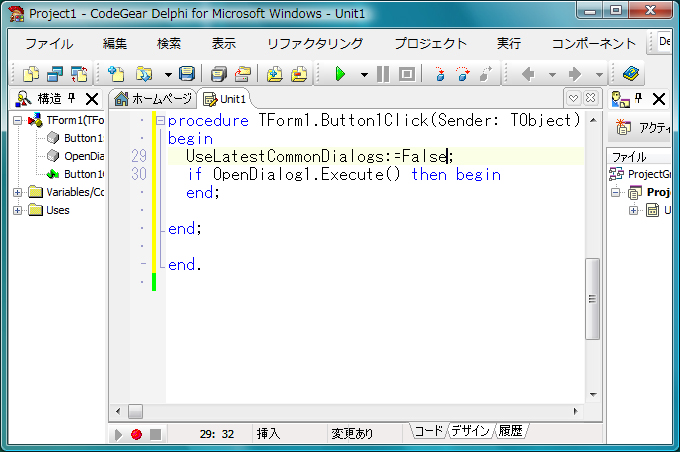Open the プロジェクト menu
This screenshot has height=452, width=680.
pyautogui.click(x=430, y=43)
